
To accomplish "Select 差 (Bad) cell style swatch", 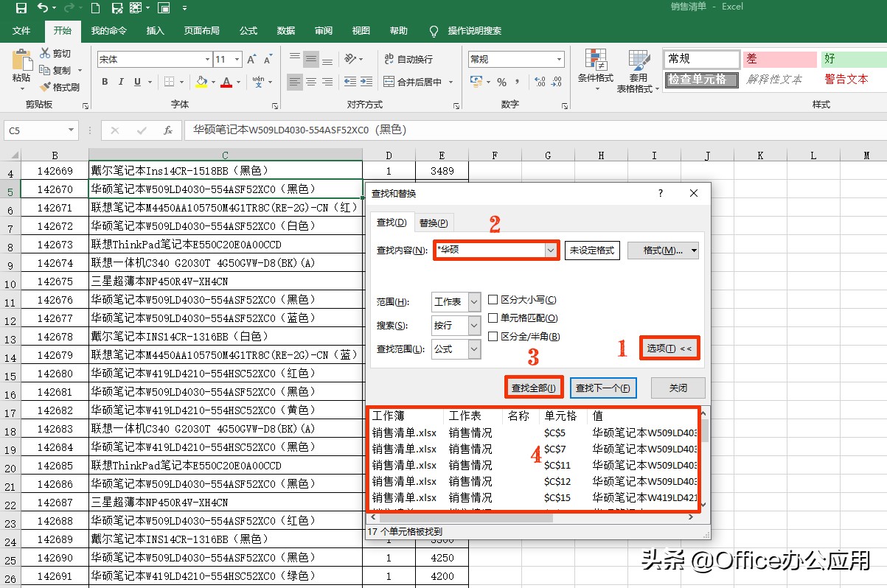I will (780, 59).
